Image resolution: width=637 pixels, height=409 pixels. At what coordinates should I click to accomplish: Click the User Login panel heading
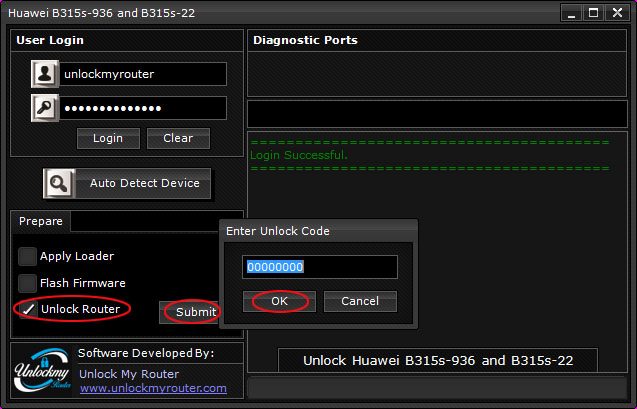(50, 40)
